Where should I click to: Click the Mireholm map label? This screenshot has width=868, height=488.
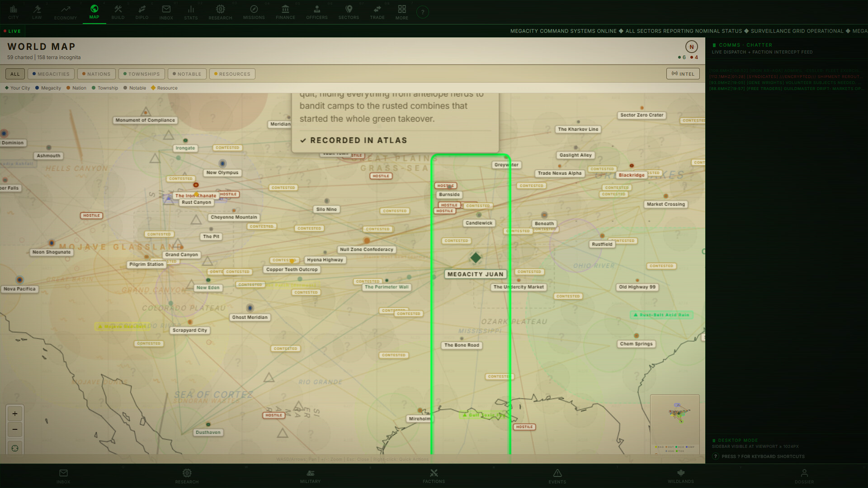pyautogui.click(x=420, y=419)
